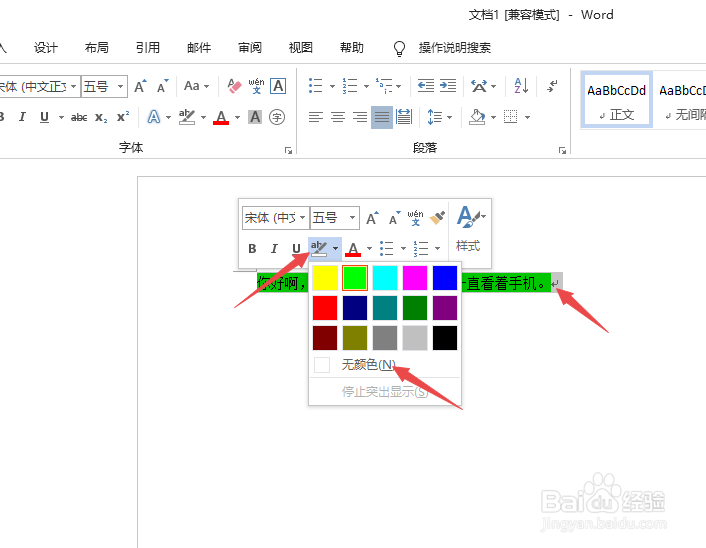Screen dimensions: 706x548
Task: Click the Borders icon in paragraph group
Action: tap(511, 117)
